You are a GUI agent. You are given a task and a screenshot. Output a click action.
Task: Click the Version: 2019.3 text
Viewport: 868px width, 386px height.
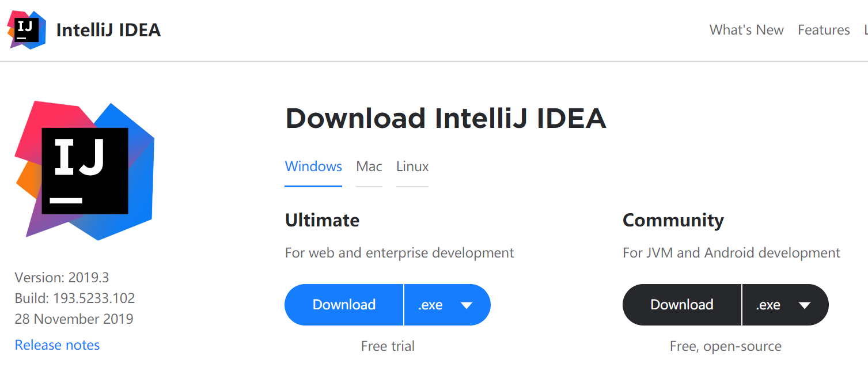(x=62, y=278)
